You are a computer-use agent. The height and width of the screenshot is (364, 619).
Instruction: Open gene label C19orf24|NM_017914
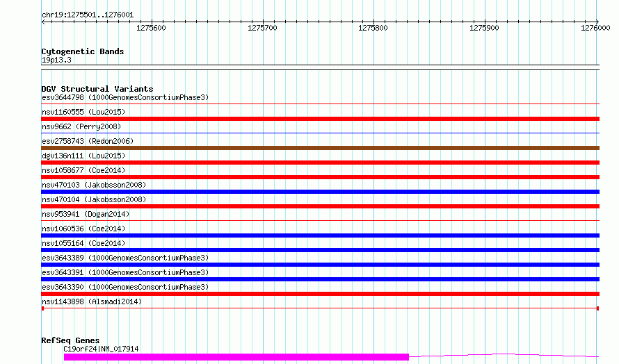[x=101, y=349]
